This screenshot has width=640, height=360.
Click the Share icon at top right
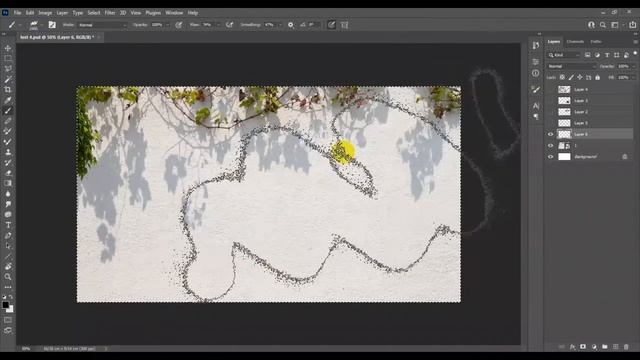(x=632, y=25)
